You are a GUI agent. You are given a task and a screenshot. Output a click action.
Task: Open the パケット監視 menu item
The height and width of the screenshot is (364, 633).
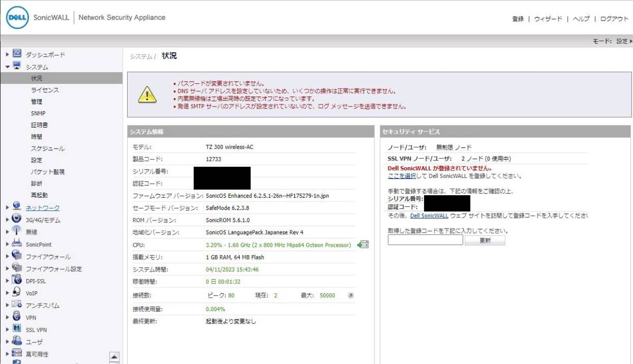[47, 172]
